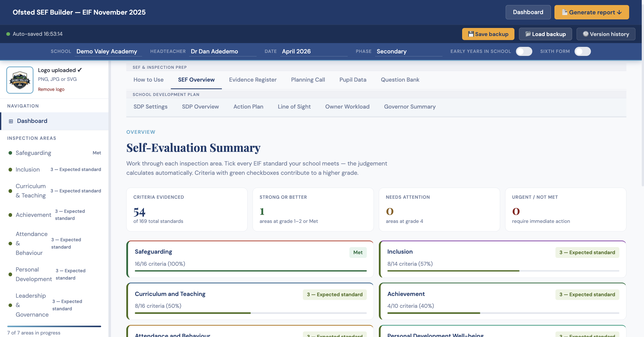Image resolution: width=644 pixels, height=337 pixels.
Task: Open Leadership & Governance in the sidebar
Action: [x=55, y=305]
